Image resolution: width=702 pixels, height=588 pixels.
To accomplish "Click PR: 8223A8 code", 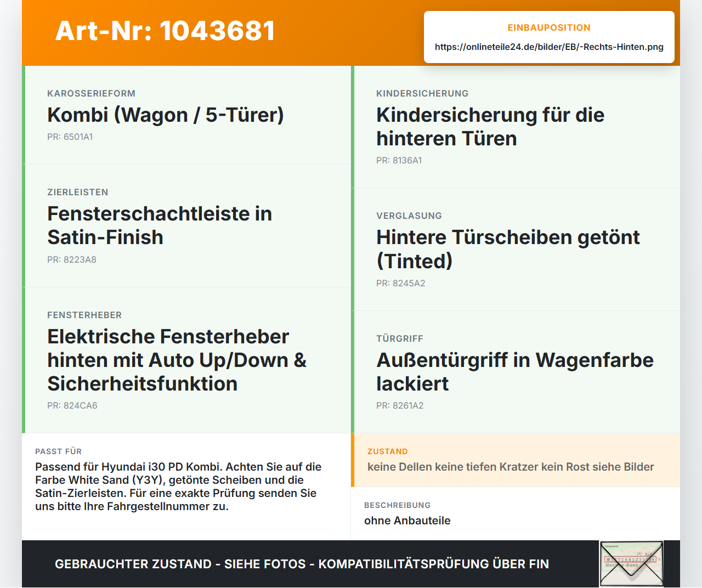I will click(72, 259).
